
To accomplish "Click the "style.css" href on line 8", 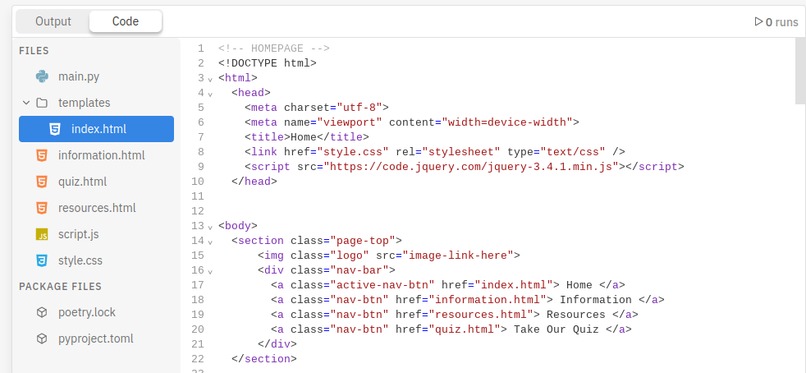I will click(352, 152).
